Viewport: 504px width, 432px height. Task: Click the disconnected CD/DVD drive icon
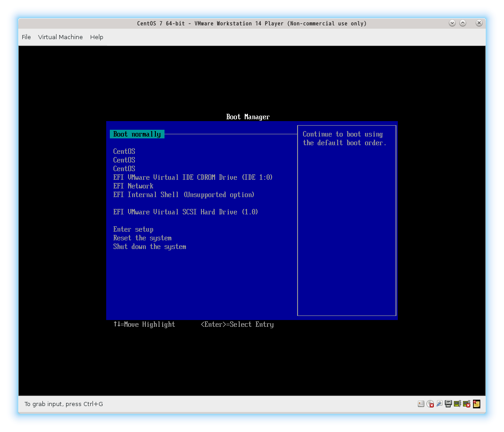point(430,404)
